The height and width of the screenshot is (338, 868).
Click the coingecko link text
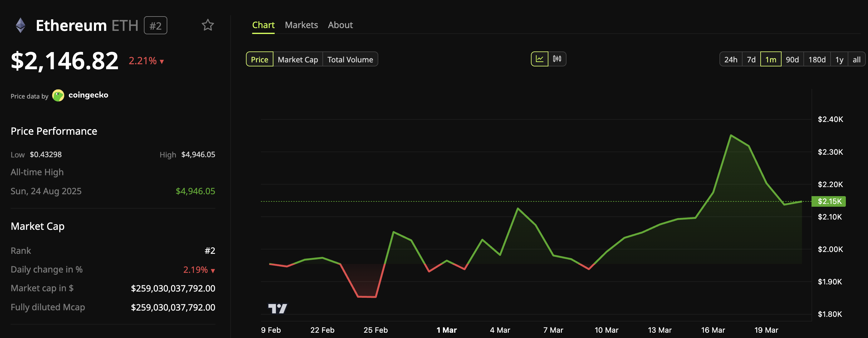[88, 95]
